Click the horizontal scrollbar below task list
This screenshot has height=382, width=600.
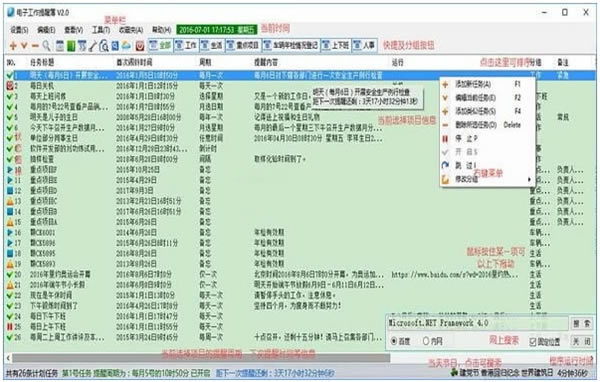[201, 358]
